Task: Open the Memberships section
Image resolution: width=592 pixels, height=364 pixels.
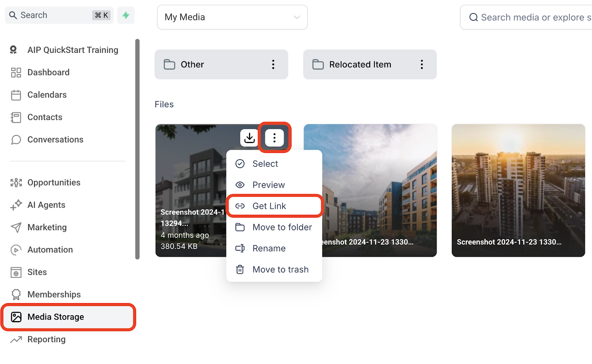Action: click(54, 295)
